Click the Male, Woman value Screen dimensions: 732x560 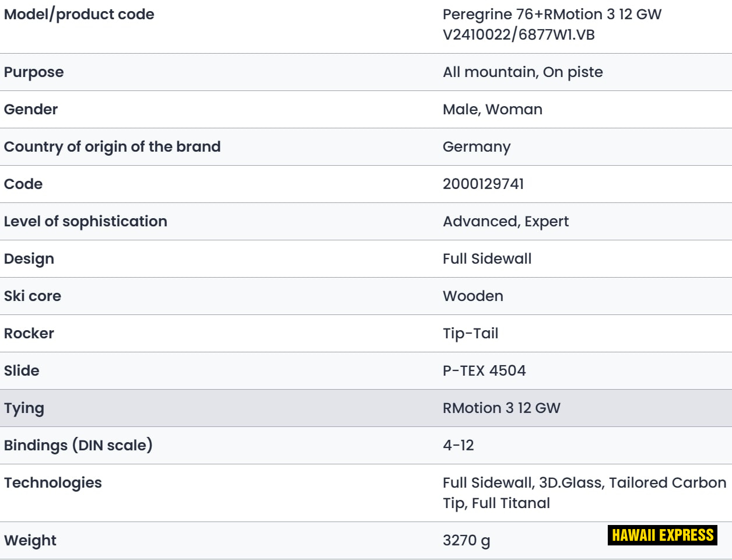click(x=492, y=110)
